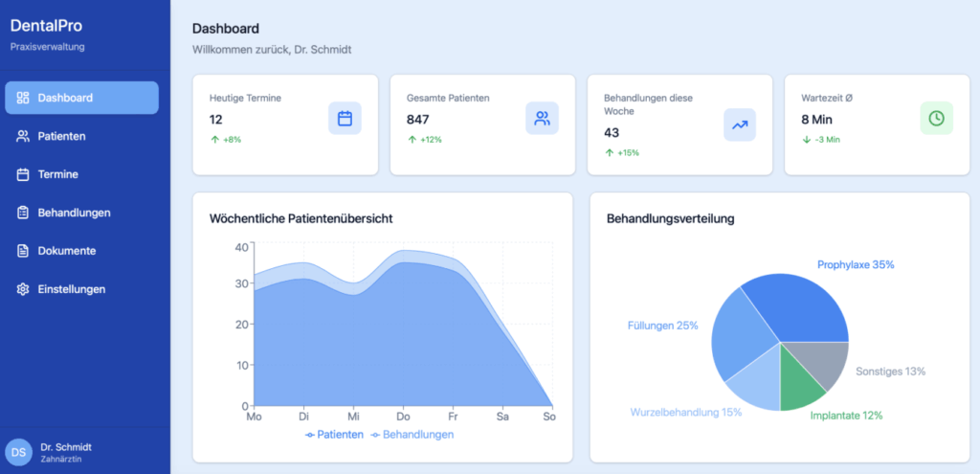Click the users icon in Gesamte Patienten card
Image resolution: width=980 pixels, height=474 pixels.
(542, 119)
